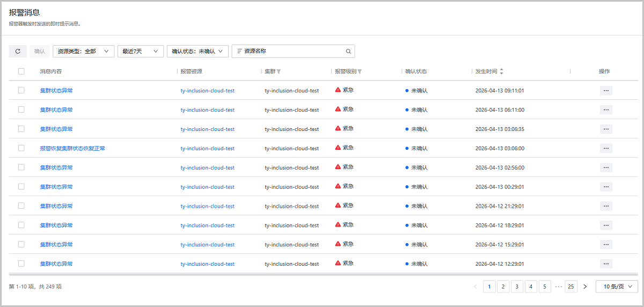This screenshot has width=644, height=307.
Task: Select checkbox for 报警恢复集群状态恢复正常 row
Action: click(x=21, y=148)
